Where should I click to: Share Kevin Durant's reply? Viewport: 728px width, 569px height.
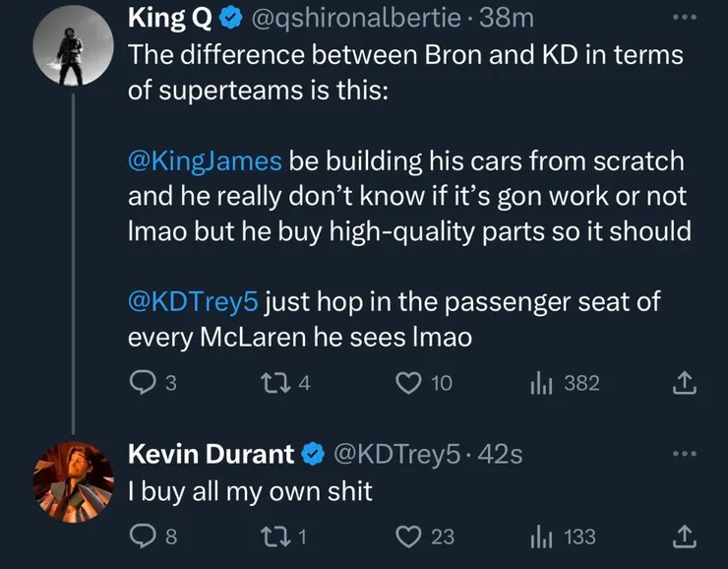coord(684,537)
